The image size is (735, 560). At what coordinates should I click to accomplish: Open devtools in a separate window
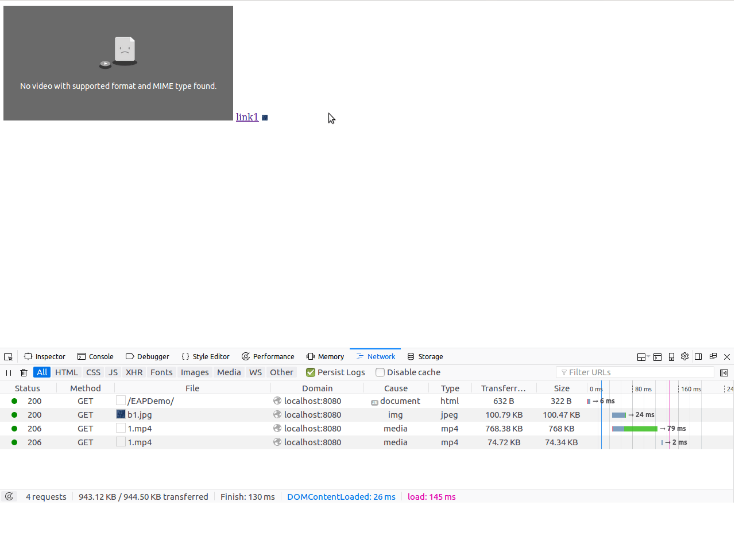pyautogui.click(x=713, y=356)
